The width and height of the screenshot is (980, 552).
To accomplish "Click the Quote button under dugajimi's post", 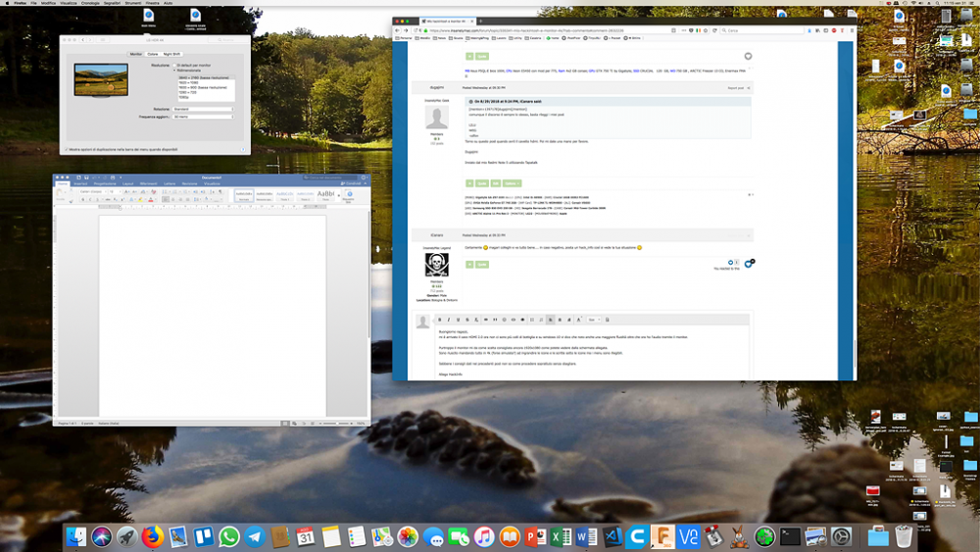I will 482,183.
